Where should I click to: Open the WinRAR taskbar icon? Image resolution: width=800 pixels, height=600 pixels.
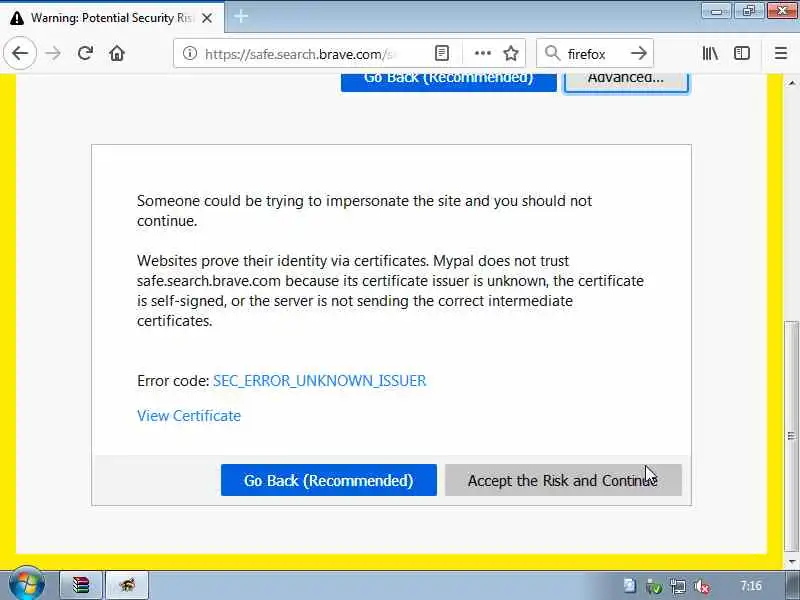81,585
